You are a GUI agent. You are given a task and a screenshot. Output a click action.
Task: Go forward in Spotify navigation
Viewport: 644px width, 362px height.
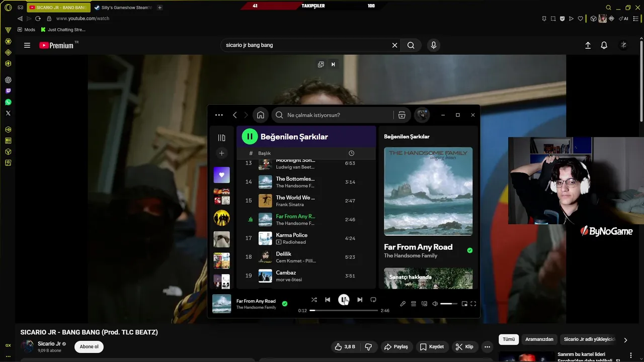tap(246, 115)
